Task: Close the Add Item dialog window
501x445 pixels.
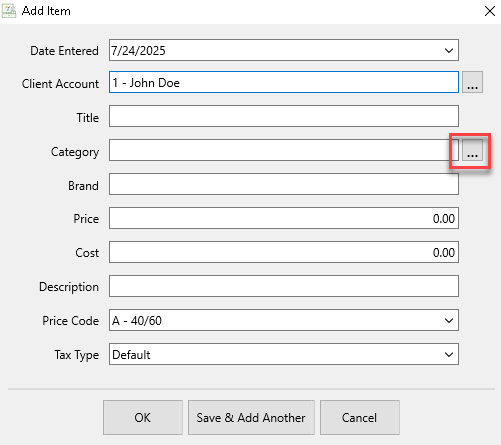Action: coord(490,11)
